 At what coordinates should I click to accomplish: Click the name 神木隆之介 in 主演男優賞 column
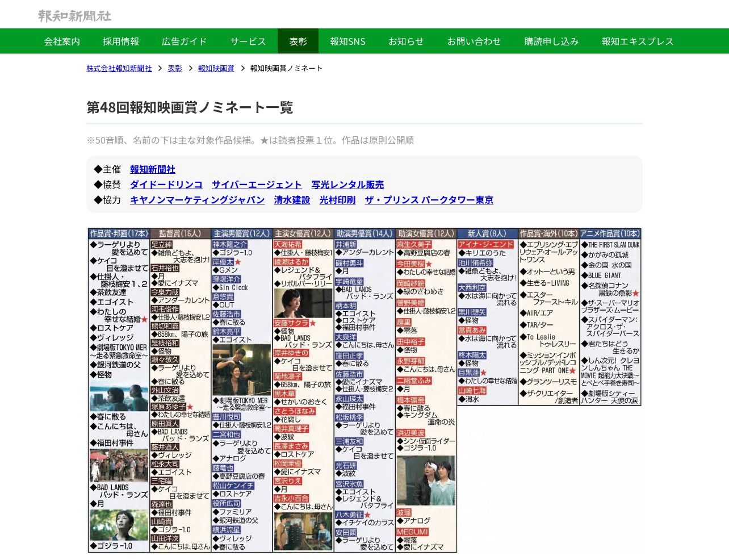(x=230, y=245)
